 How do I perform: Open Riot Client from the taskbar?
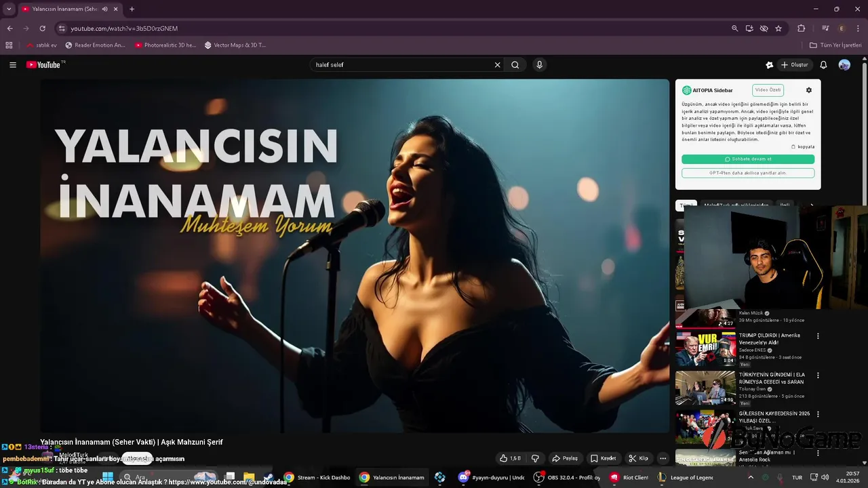tap(629, 477)
